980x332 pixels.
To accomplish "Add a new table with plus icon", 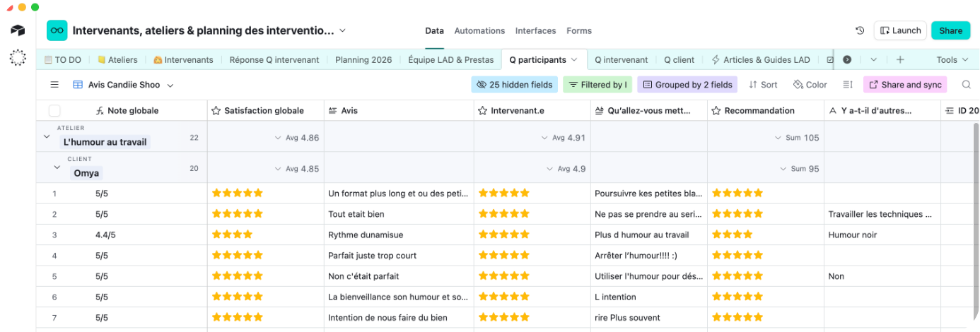I will [900, 60].
